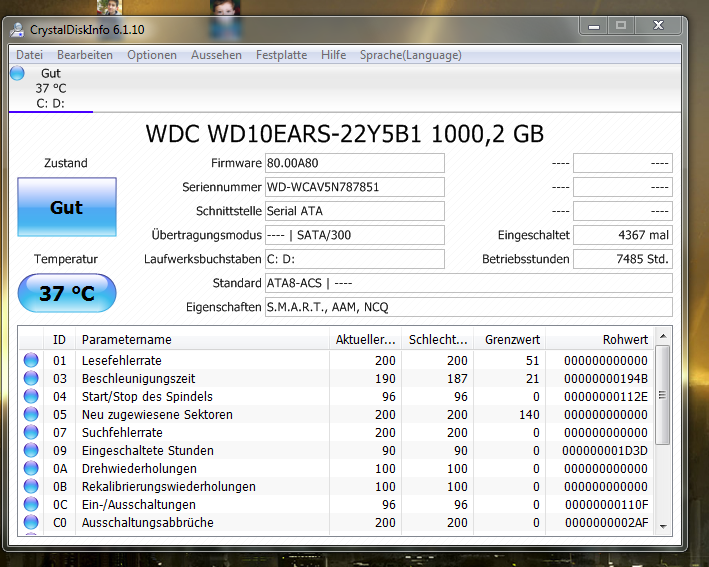Click the blue health orb in disk summary

[17, 73]
